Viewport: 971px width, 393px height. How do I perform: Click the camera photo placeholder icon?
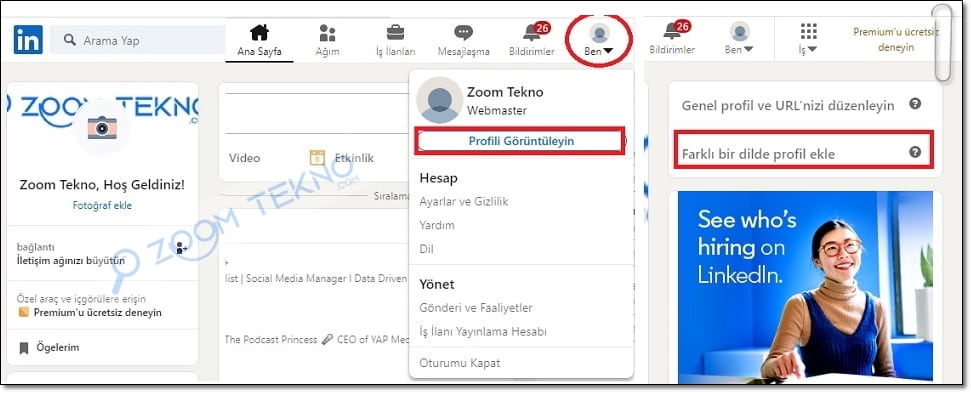(102, 127)
